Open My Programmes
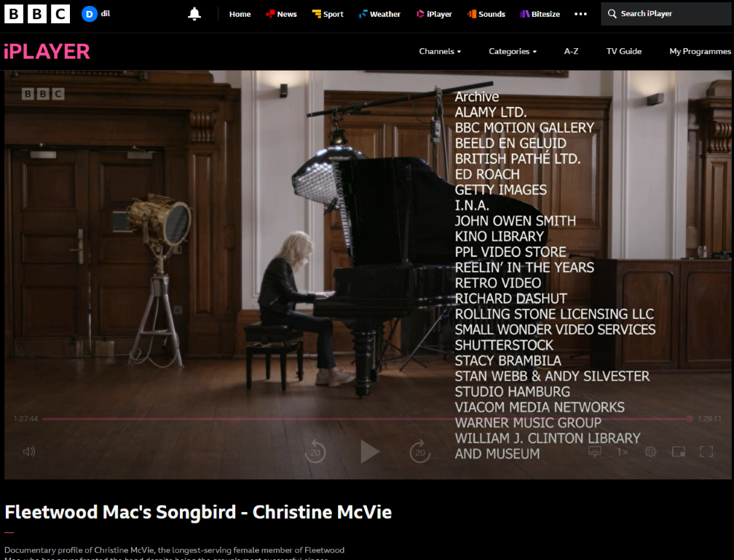The width and height of the screenshot is (734, 560). 700,52
